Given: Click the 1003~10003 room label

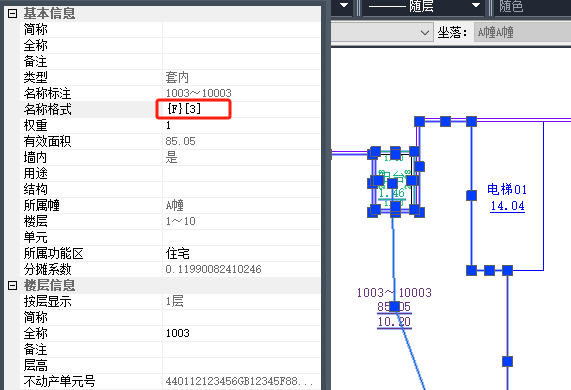Looking at the screenshot, I should click(x=394, y=292).
